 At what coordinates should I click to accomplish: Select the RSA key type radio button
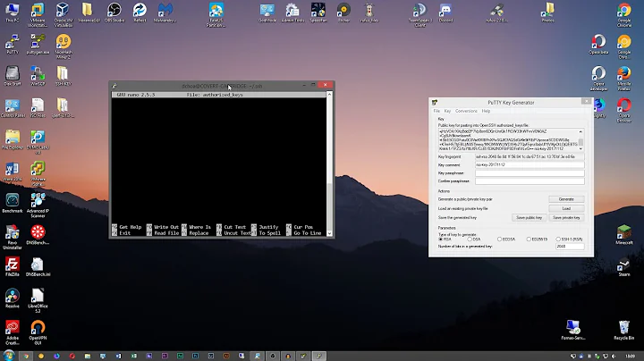pyautogui.click(x=440, y=239)
